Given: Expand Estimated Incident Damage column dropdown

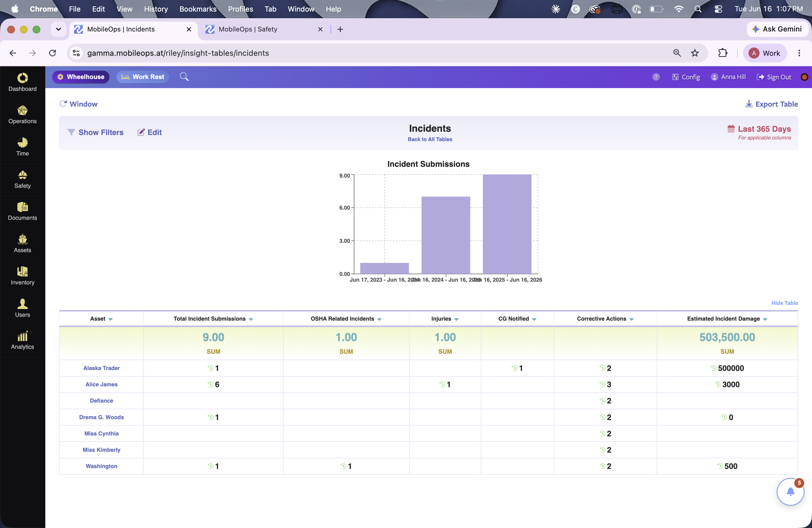Looking at the screenshot, I should coord(765,319).
